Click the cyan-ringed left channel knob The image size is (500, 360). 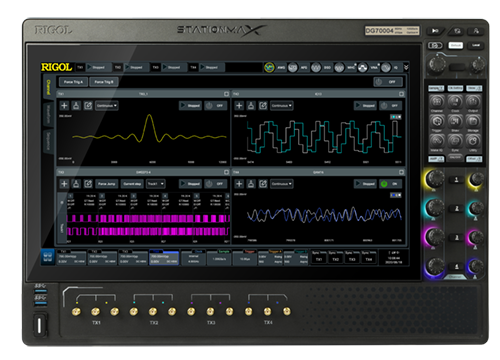click(435, 208)
